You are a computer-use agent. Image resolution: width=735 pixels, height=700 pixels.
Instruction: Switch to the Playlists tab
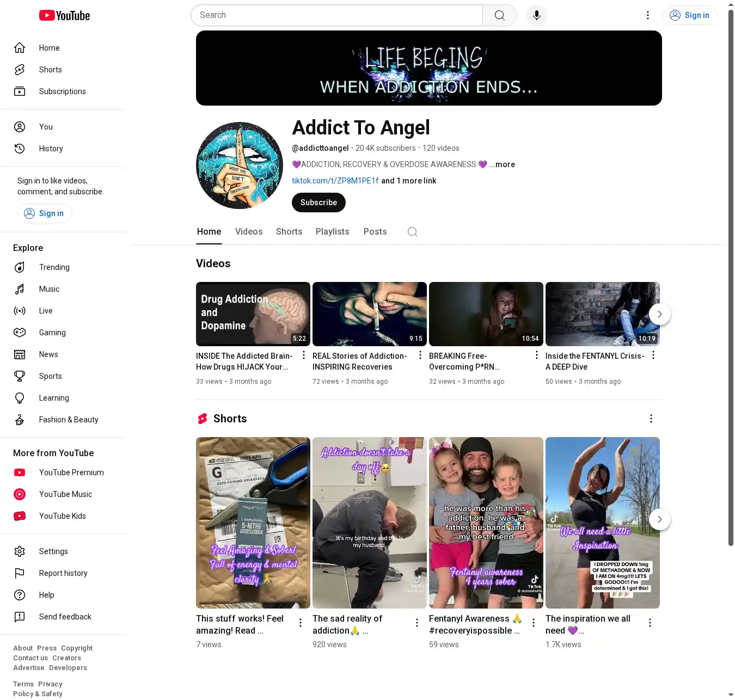332,232
